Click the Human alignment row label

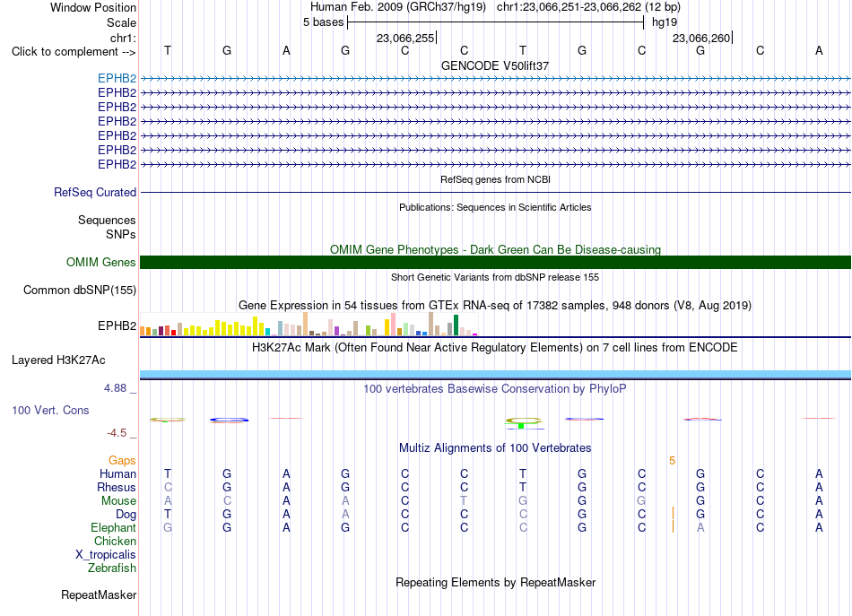tap(117, 473)
